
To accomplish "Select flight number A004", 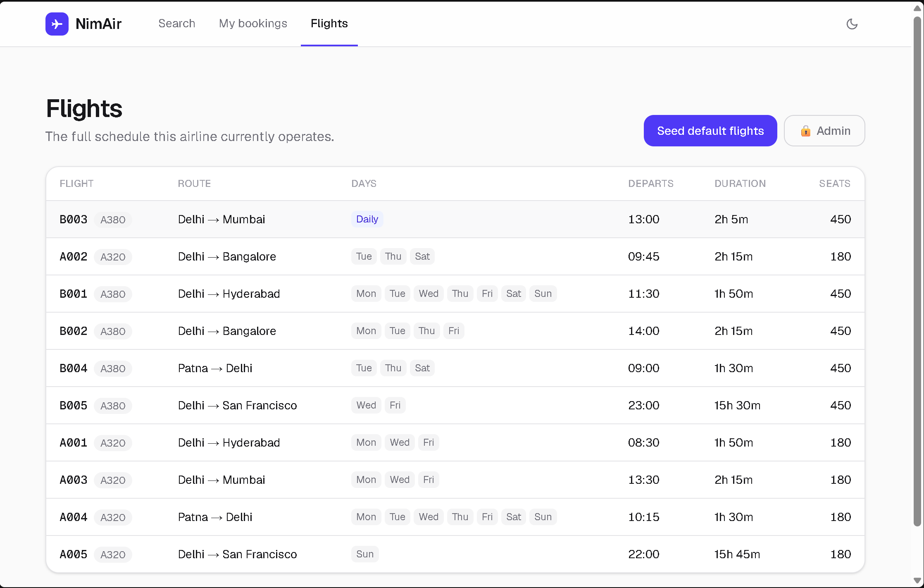I will (74, 517).
